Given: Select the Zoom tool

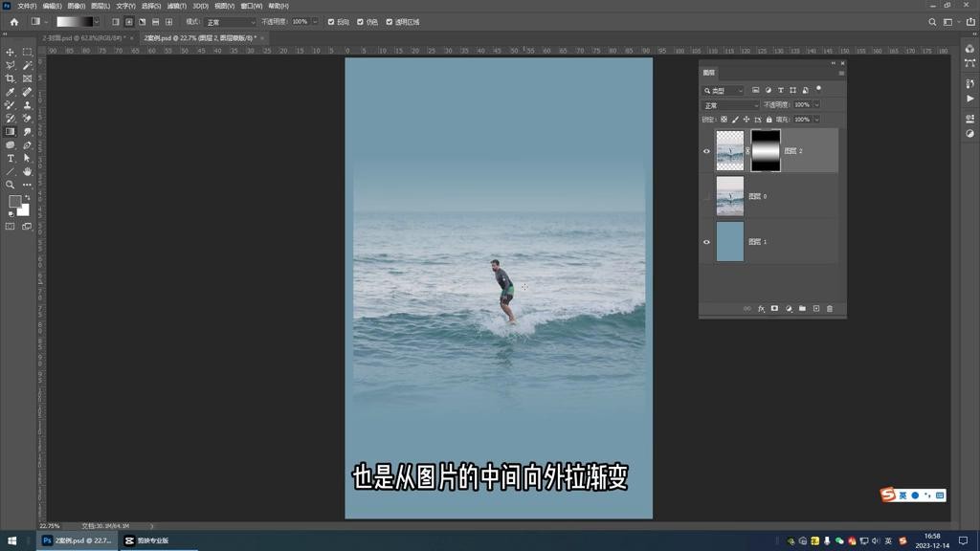Looking at the screenshot, I should (11, 186).
